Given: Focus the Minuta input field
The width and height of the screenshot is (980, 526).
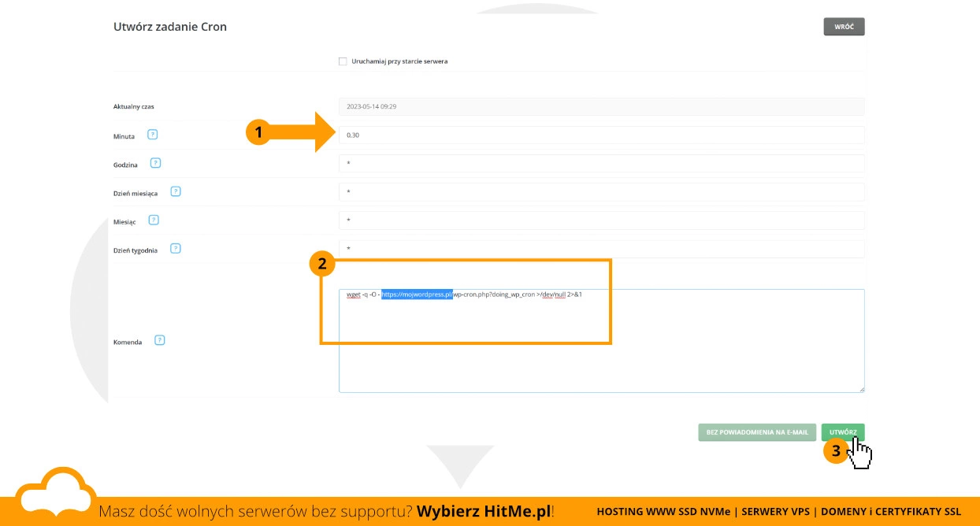Looking at the screenshot, I should [x=602, y=135].
